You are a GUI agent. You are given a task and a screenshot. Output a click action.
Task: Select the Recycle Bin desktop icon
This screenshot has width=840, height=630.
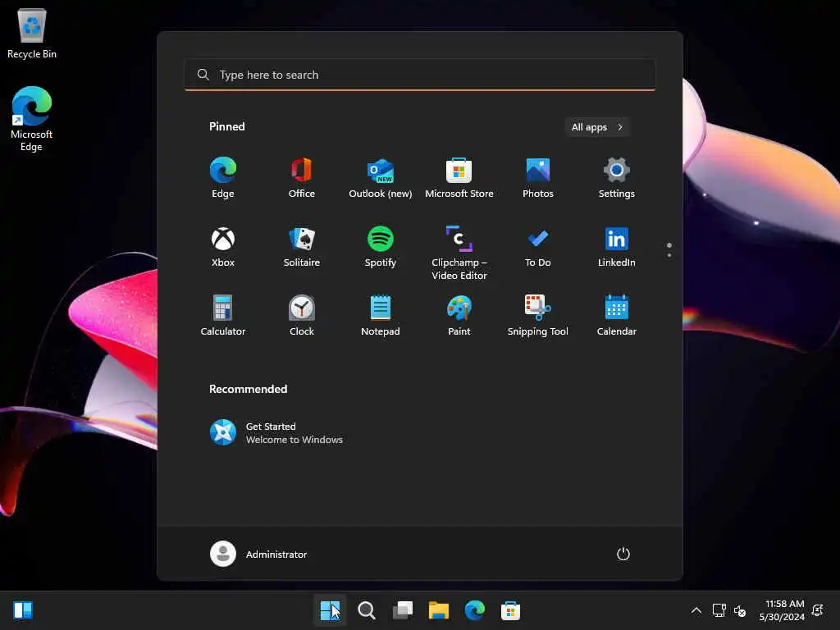32,33
